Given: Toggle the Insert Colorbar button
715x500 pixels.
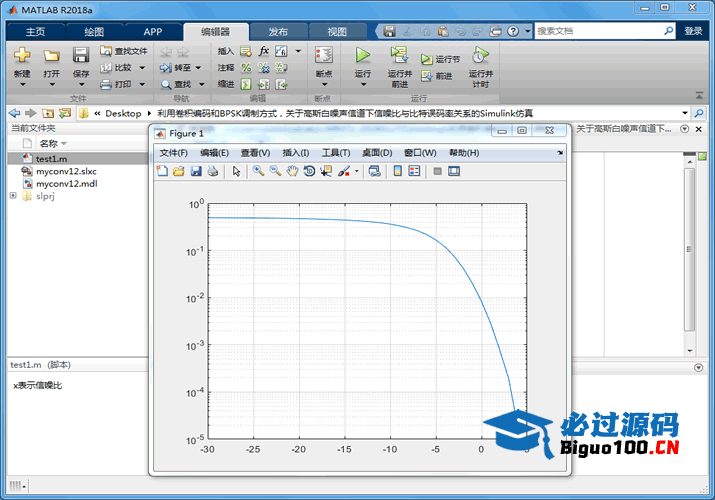Looking at the screenshot, I should pyautogui.click(x=398, y=171).
